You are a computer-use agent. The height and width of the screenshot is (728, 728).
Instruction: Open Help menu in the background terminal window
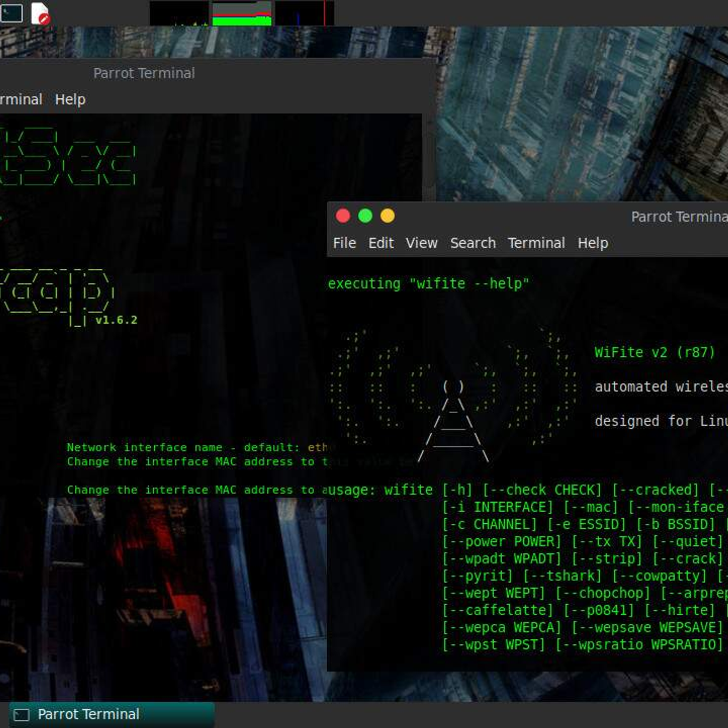tap(70, 99)
